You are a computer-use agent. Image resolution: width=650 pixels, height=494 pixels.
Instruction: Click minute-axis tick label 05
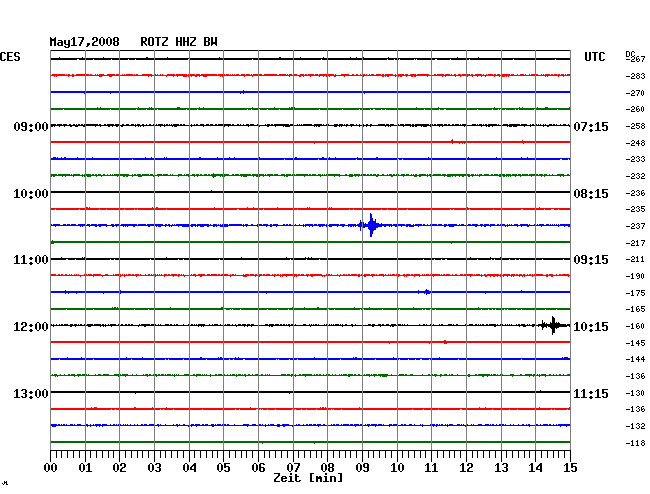[223, 468]
